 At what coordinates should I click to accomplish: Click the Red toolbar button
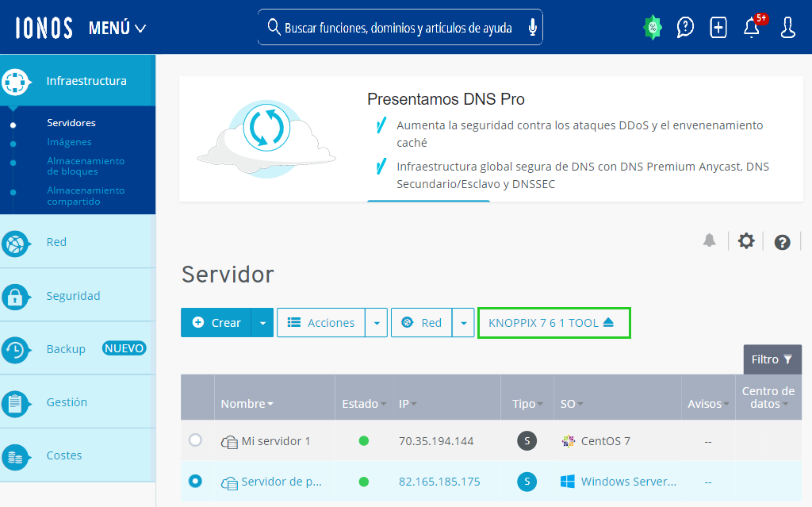[x=422, y=322]
